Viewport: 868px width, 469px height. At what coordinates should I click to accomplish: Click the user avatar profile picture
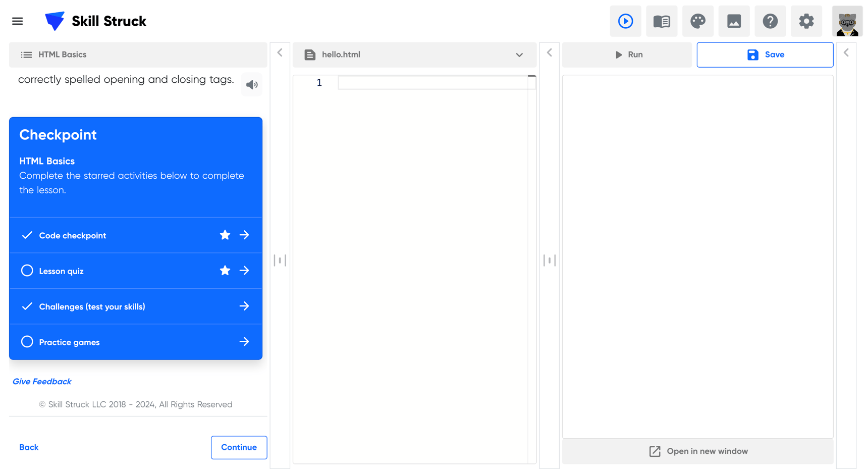click(x=847, y=21)
